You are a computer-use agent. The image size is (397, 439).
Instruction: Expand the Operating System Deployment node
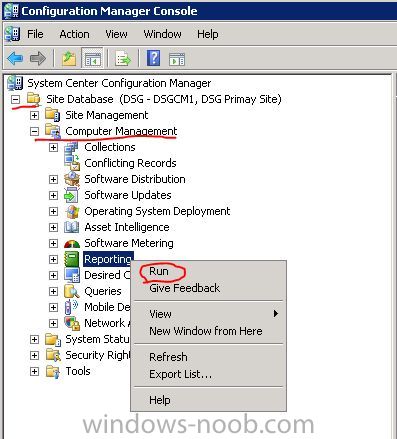(53, 211)
